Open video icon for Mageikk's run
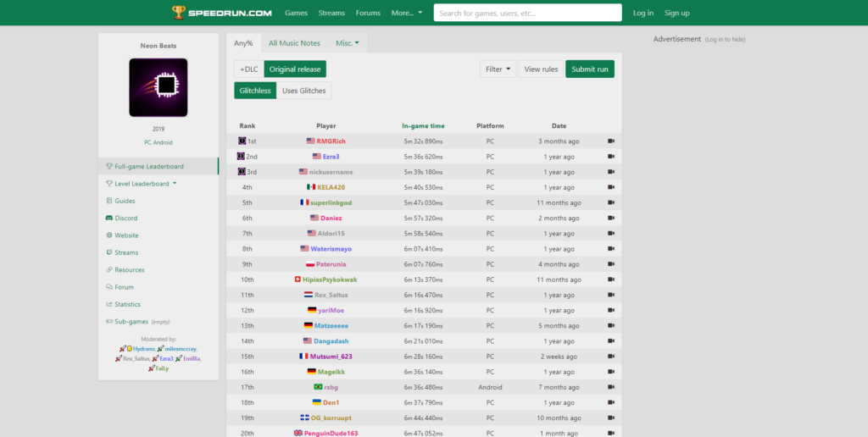The height and width of the screenshot is (437, 868). [611, 372]
